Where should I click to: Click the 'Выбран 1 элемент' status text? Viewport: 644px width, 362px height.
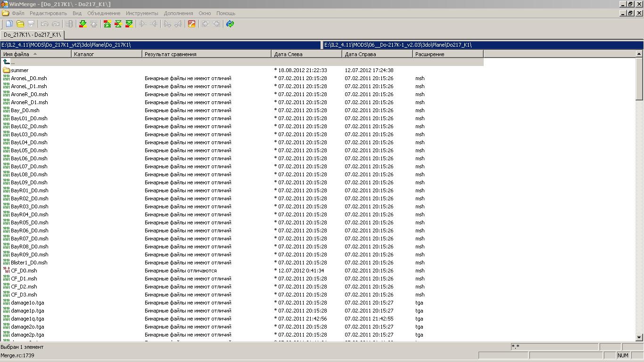click(22, 347)
